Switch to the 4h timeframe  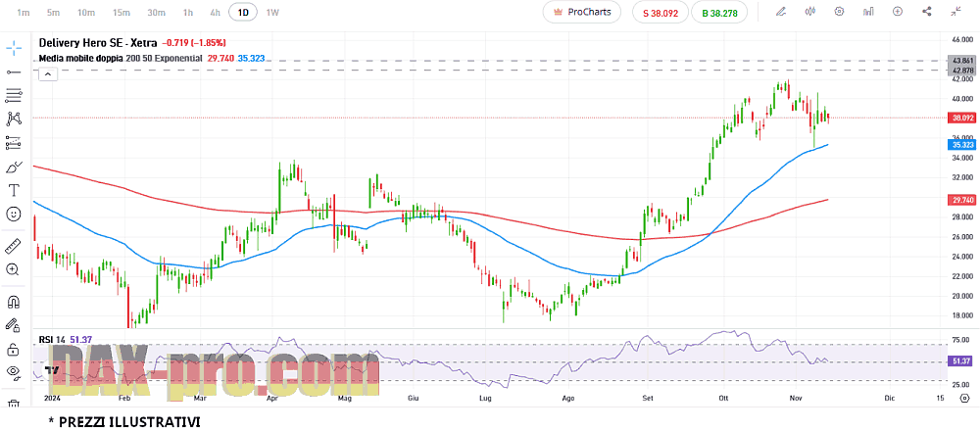[x=215, y=13]
